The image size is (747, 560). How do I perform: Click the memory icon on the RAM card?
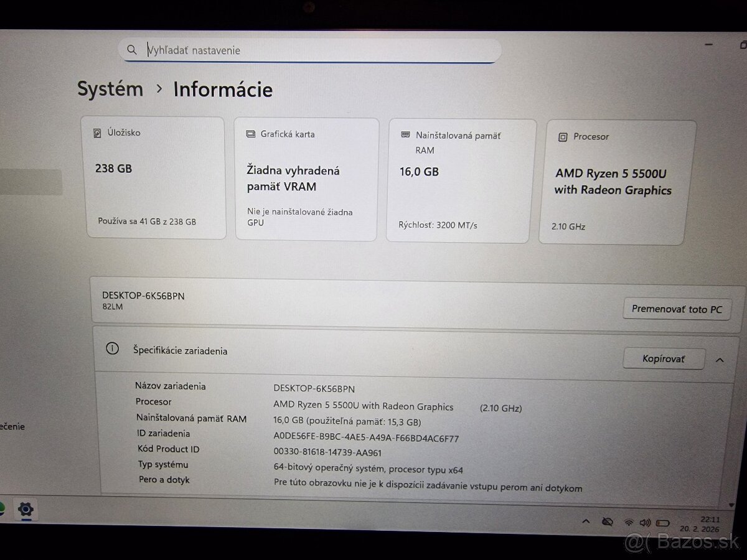tap(406, 135)
